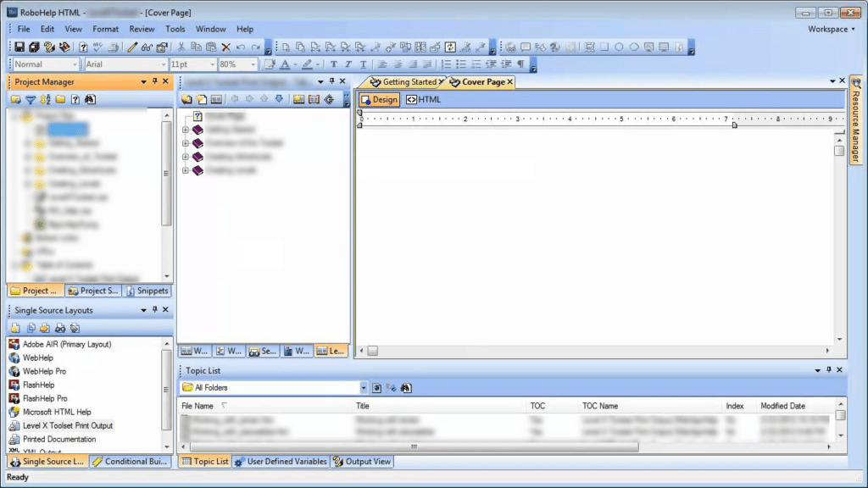Apply bold formatting with the B icon
The height and width of the screenshot is (488, 868).
click(334, 64)
